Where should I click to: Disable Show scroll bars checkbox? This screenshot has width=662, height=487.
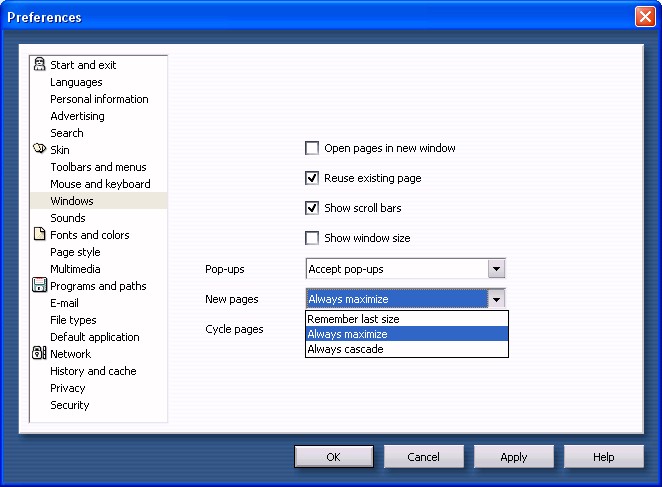(x=312, y=208)
